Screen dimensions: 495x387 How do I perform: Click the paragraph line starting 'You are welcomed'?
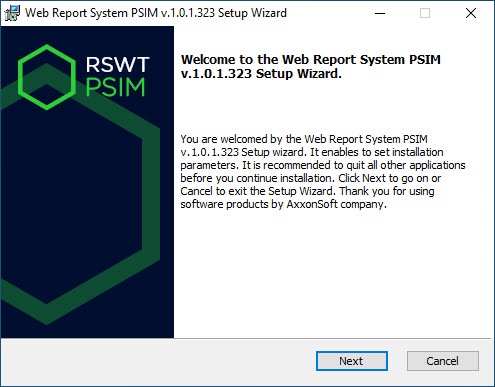pyautogui.click(x=304, y=139)
